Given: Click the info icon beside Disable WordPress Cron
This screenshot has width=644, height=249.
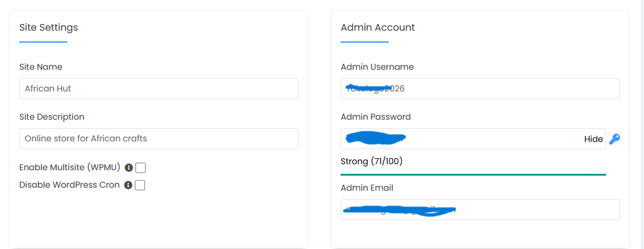Looking at the screenshot, I should coord(128,185).
